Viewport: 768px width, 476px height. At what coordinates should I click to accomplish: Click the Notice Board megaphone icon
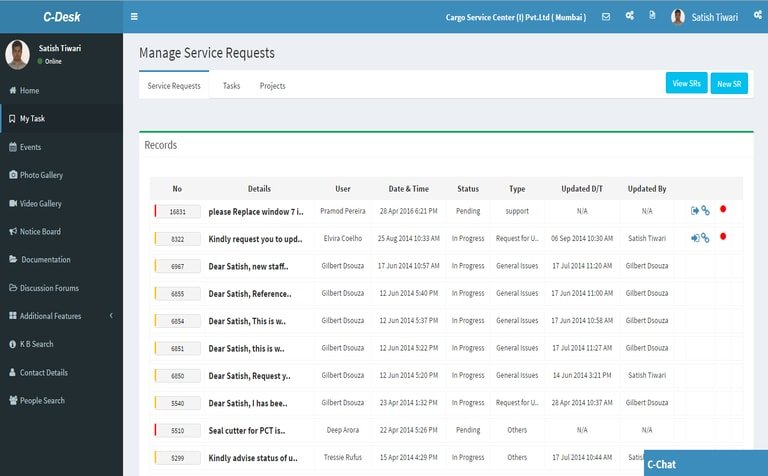pos(13,231)
